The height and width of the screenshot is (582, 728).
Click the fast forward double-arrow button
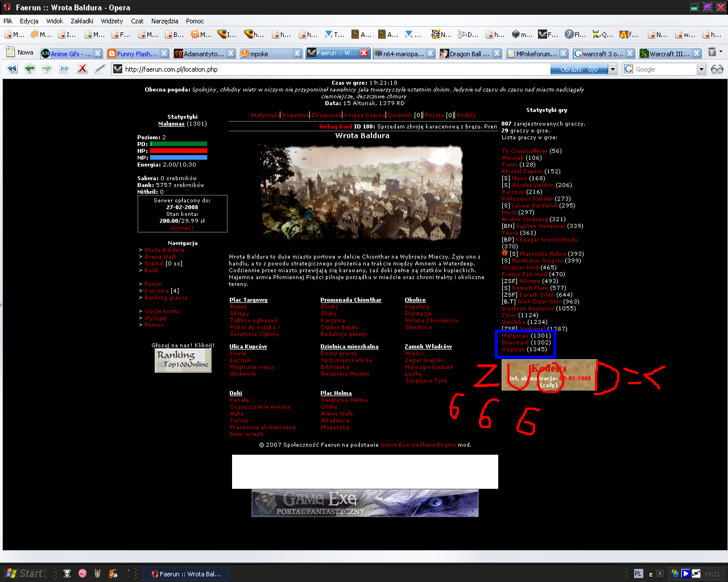tap(65, 69)
